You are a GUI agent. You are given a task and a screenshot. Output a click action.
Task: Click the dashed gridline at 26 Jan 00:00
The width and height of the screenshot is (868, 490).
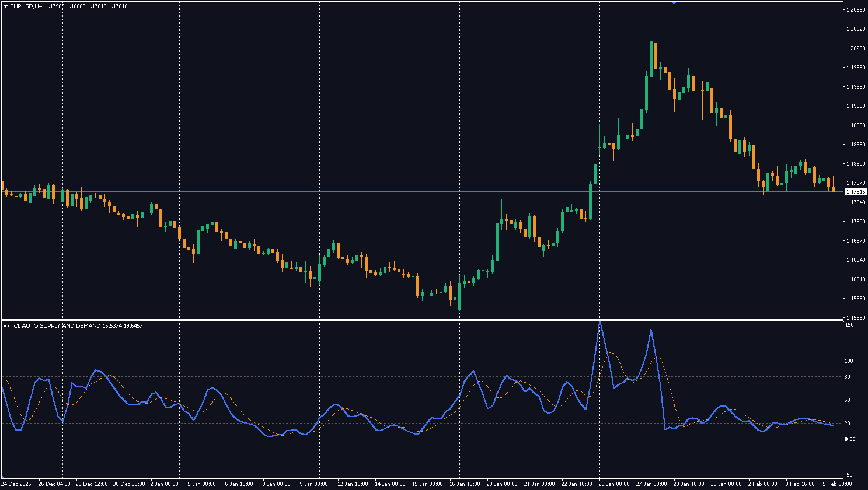tap(599, 175)
